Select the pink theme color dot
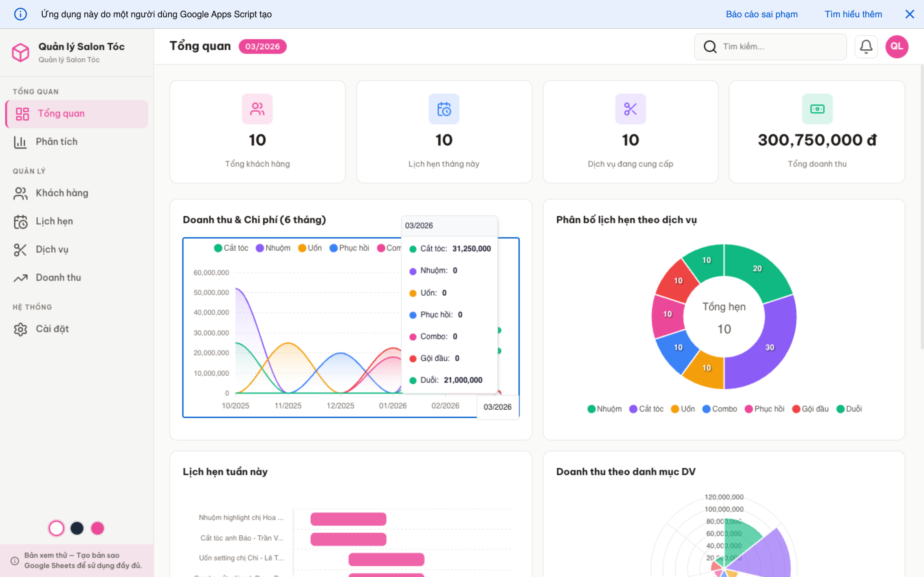This screenshot has height=577, width=924. [97, 528]
